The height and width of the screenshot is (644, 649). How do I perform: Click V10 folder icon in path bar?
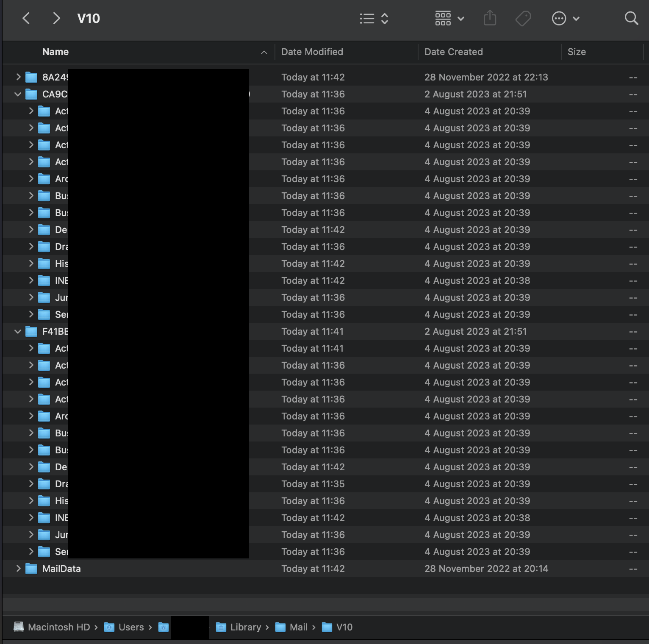click(x=327, y=627)
